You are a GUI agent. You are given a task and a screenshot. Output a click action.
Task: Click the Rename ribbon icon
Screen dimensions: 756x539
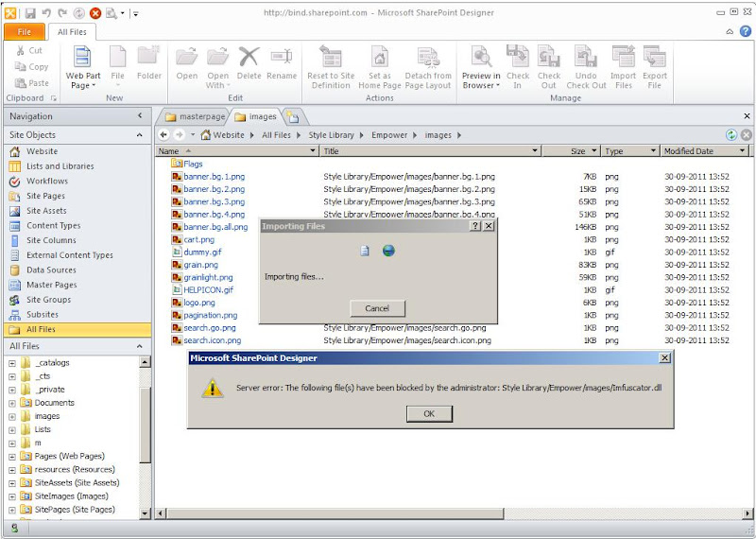[281, 57]
